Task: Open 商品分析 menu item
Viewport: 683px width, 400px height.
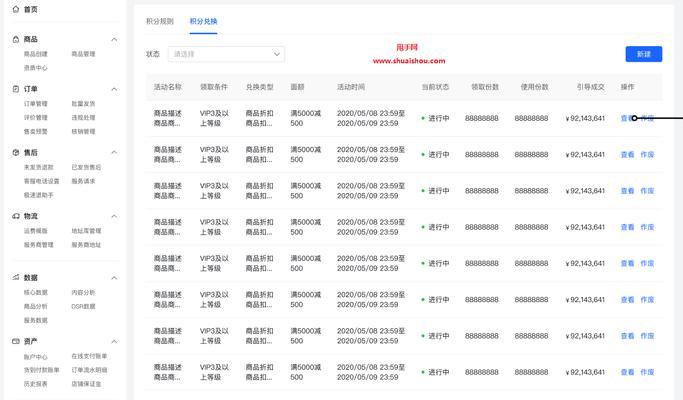Action: (x=36, y=306)
